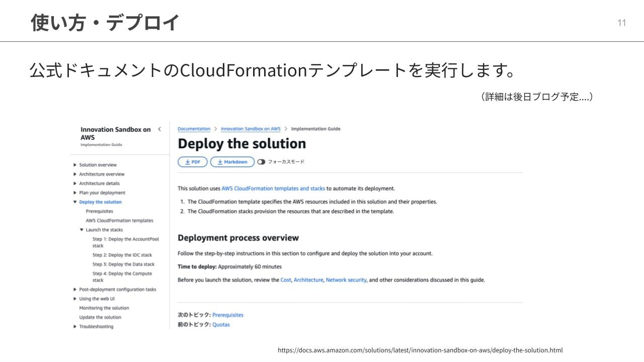Expand the Plan your deployment section

tap(75, 193)
